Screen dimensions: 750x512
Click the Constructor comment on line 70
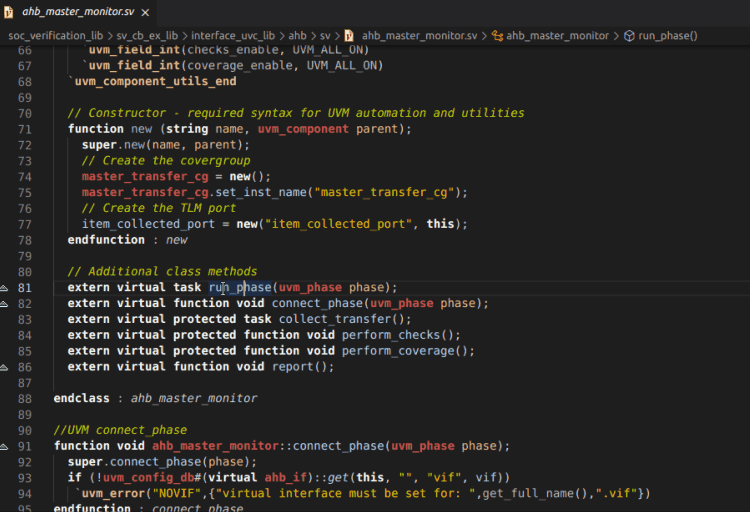click(296, 112)
